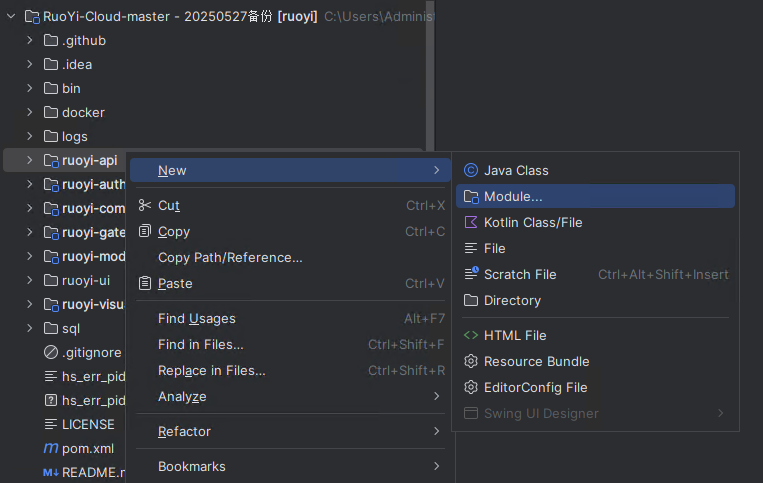Click the Java Class icon in the New submenu
This screenshot has height=483, width=763.
pos(471,170)
